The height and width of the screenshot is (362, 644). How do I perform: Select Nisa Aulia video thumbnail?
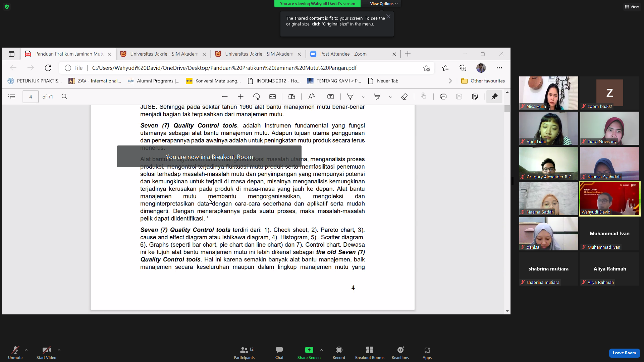549,93
